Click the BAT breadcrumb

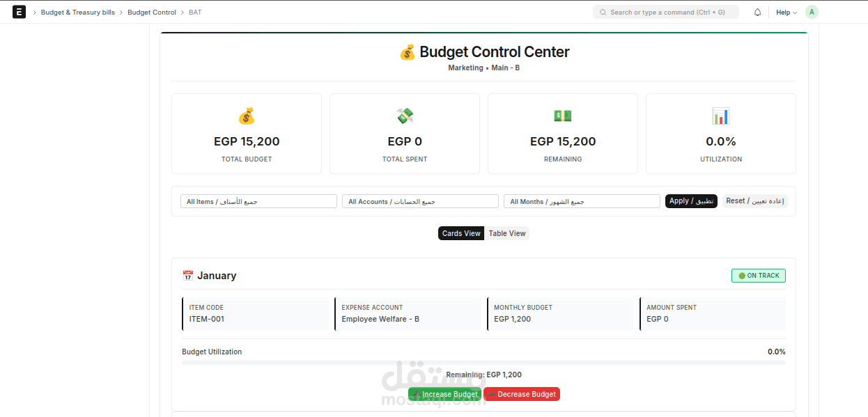(x=195, y=13)
